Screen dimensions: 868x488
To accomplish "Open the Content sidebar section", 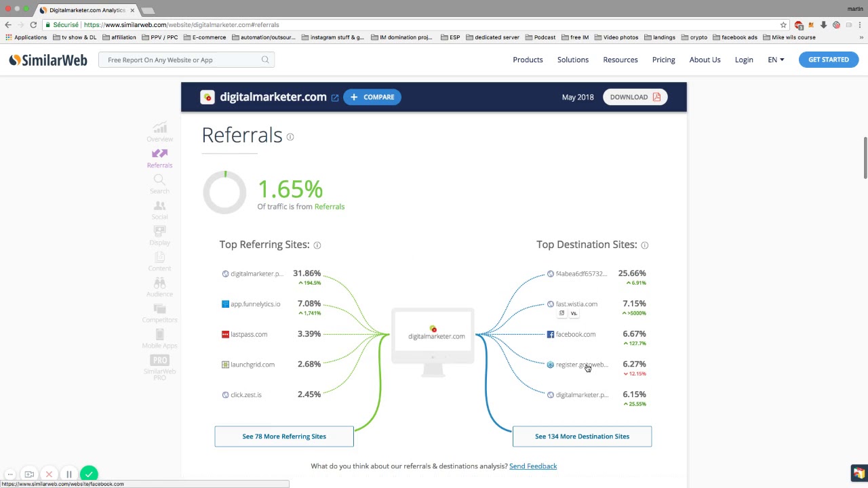I will point(159,262).
